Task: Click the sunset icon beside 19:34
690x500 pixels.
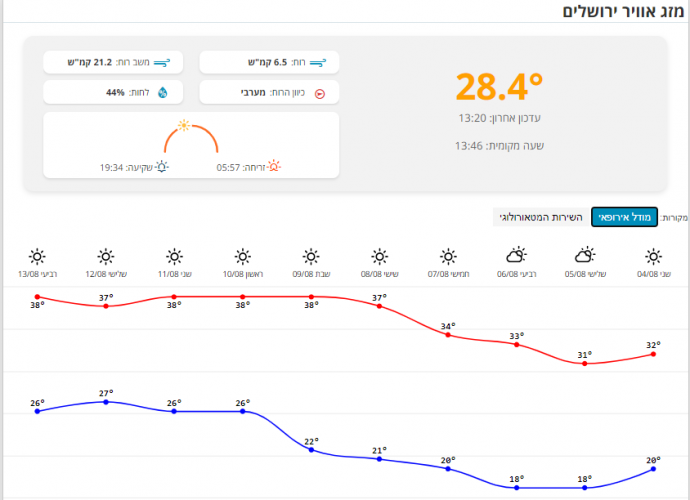Action: 161,166
